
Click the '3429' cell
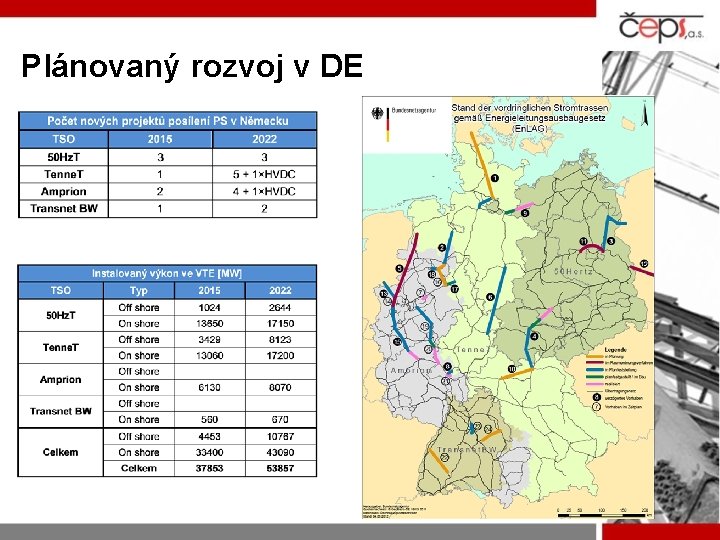pos(209,340)
